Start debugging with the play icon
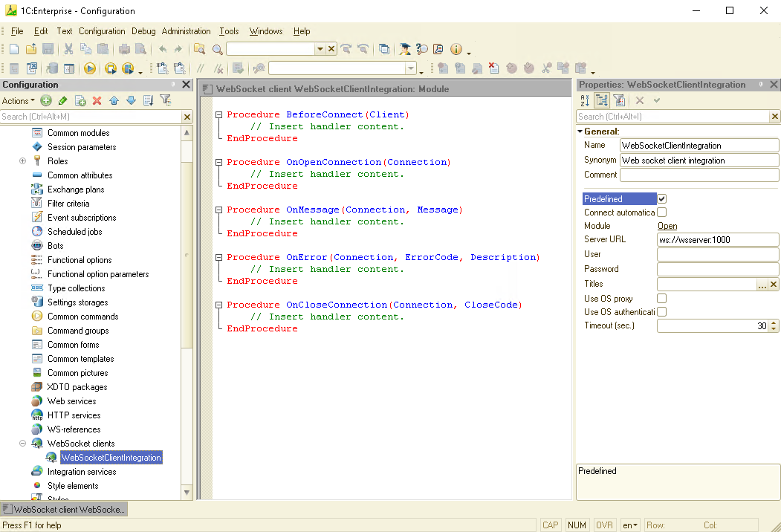The height and width of the screenshot is (532, 781). pyautogui.click(x=90, y=68)
